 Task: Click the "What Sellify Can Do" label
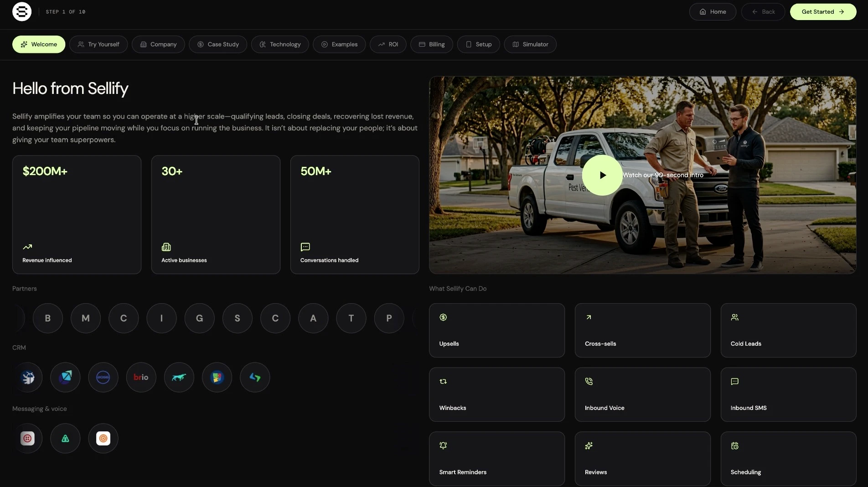pos(458,289)
